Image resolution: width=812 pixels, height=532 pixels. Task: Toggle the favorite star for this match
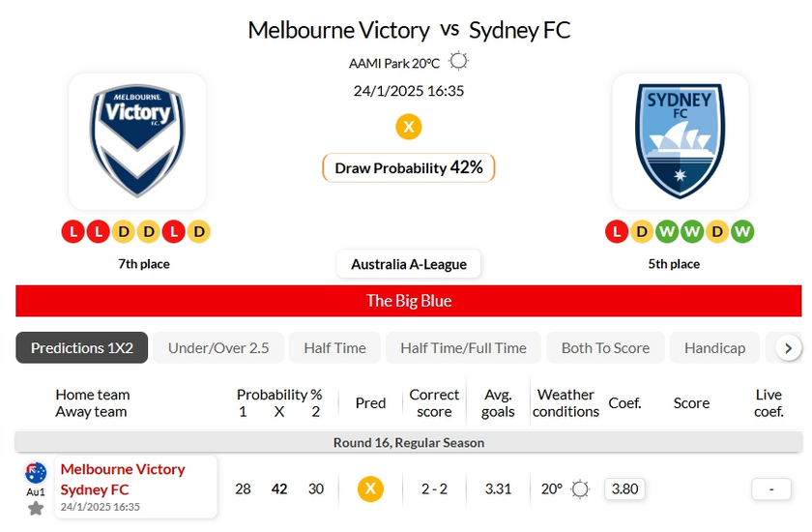tap(36, 508)
